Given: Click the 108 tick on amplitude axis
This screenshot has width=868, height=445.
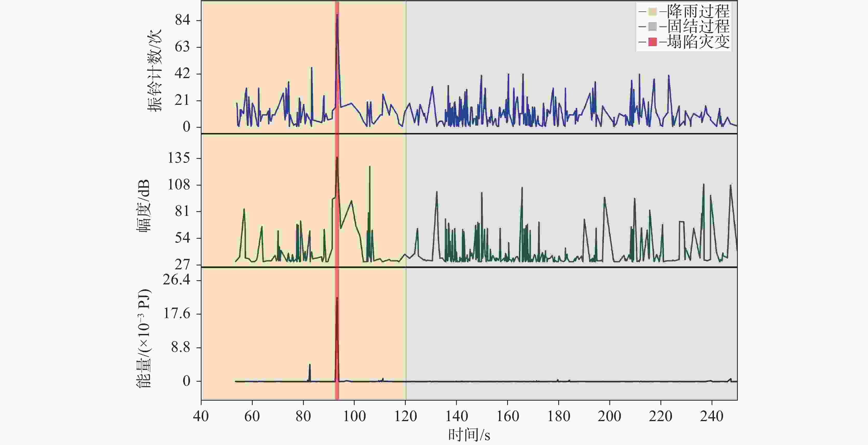Looking at the screenshot, I should pyautogui.click(x=179, y=185).
